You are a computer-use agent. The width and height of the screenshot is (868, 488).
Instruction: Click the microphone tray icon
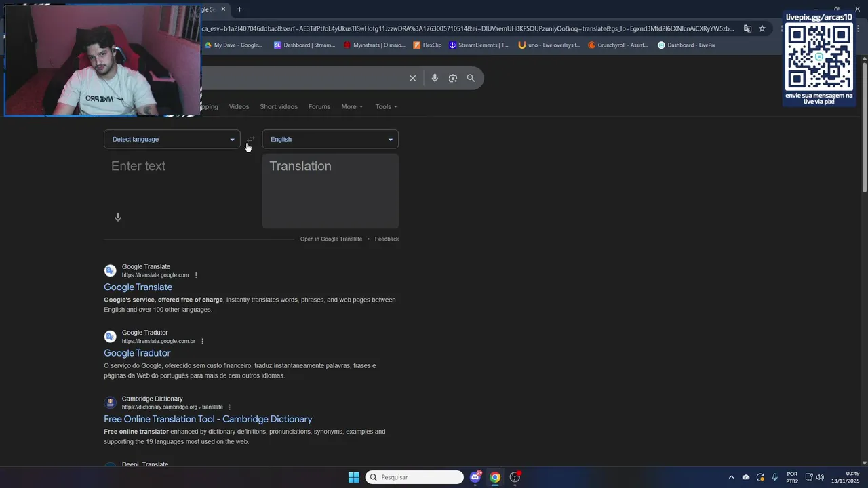(774, 477)
